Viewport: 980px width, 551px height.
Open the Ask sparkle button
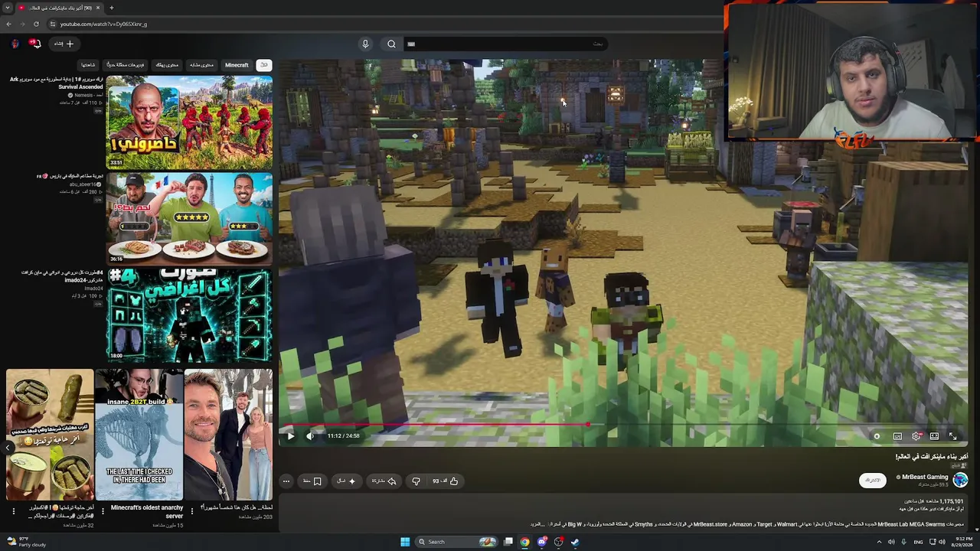click(347, 481)
